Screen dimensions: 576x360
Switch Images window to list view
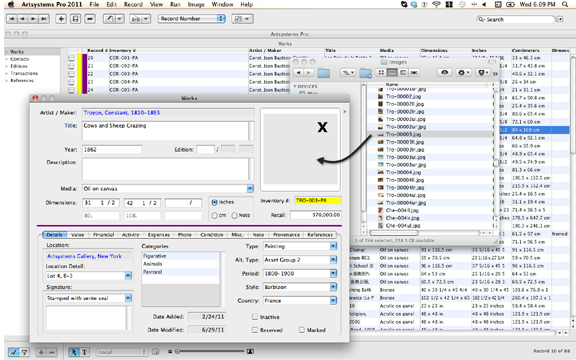click(392, 73)
